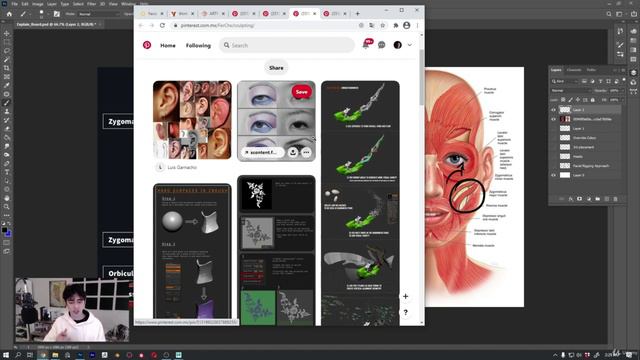Open Pinterest notifications bell

(366, 45)
